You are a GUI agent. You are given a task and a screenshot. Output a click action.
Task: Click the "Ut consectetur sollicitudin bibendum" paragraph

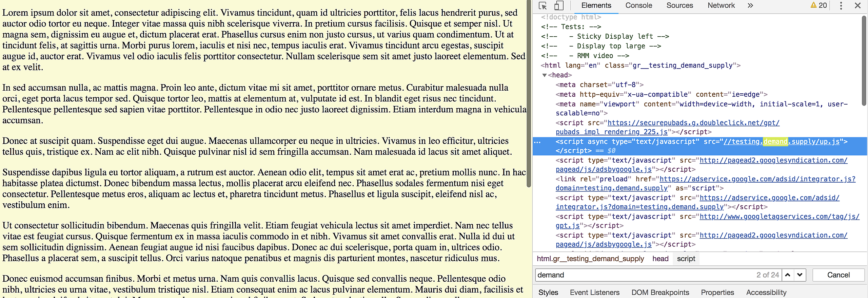[259, 242]
